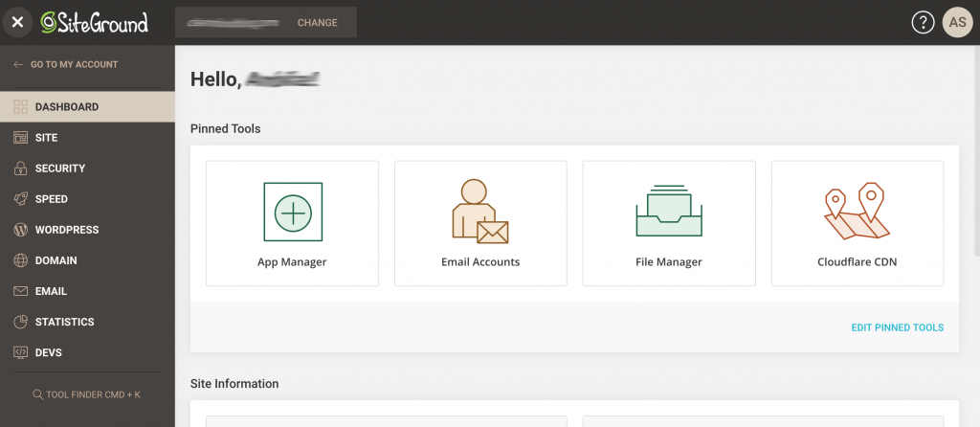Close the sidebar with the X button
The height and width of the screenshot is (427, 980).
point(17,23)
